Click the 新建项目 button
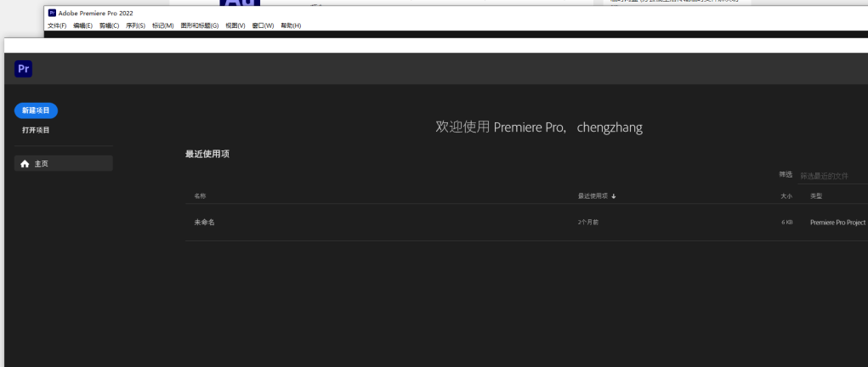 [36, 110]
